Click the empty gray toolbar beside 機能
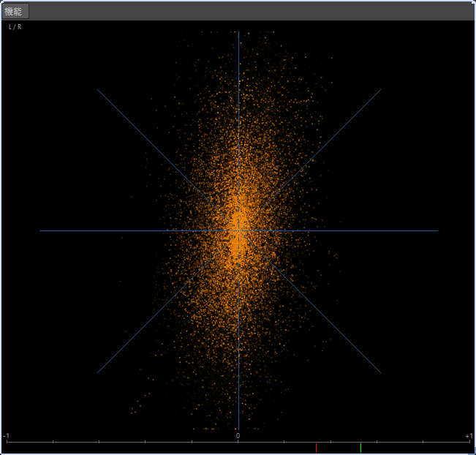This screenshot has width=476, height=455. pyautogui.click(x=249, y=11)
